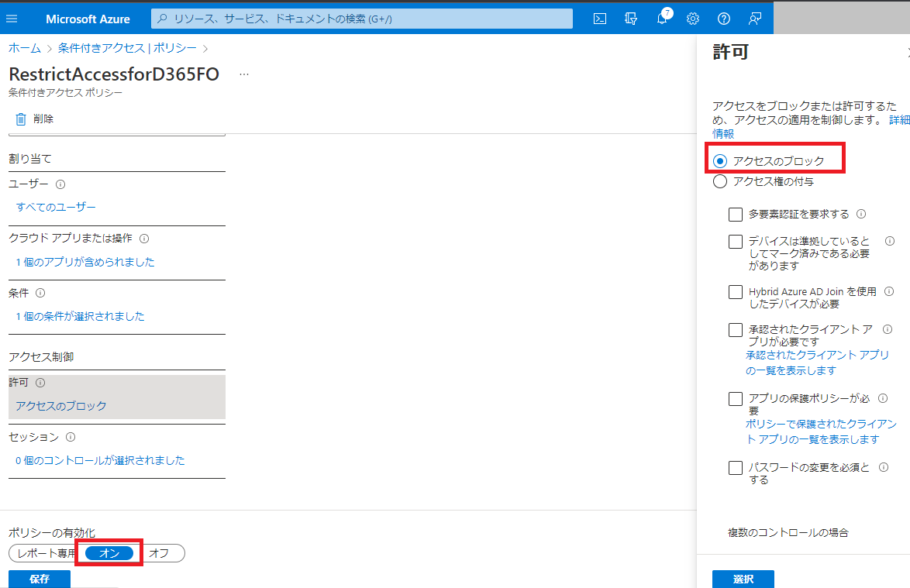Open 詳細情報 link in 許可 pane
Image resolution: width=910 pixels, height=588 pixels.
point(900,119)
